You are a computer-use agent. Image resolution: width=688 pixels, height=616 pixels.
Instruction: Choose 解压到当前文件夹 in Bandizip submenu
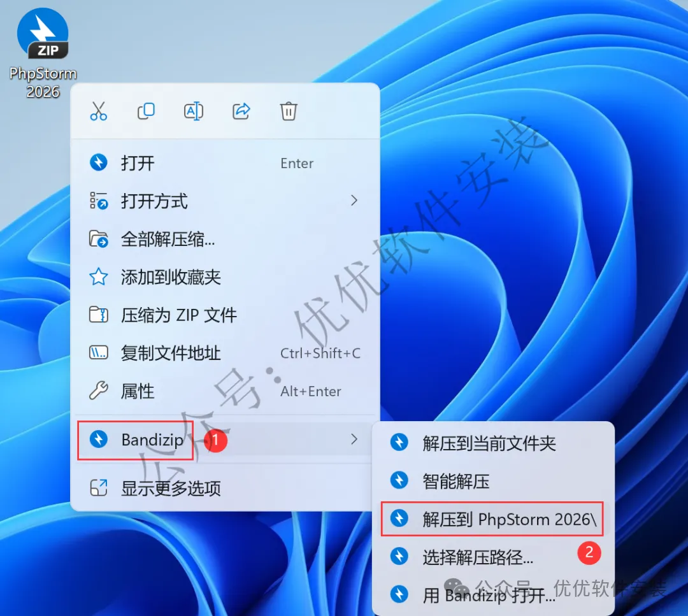point(493,443)
